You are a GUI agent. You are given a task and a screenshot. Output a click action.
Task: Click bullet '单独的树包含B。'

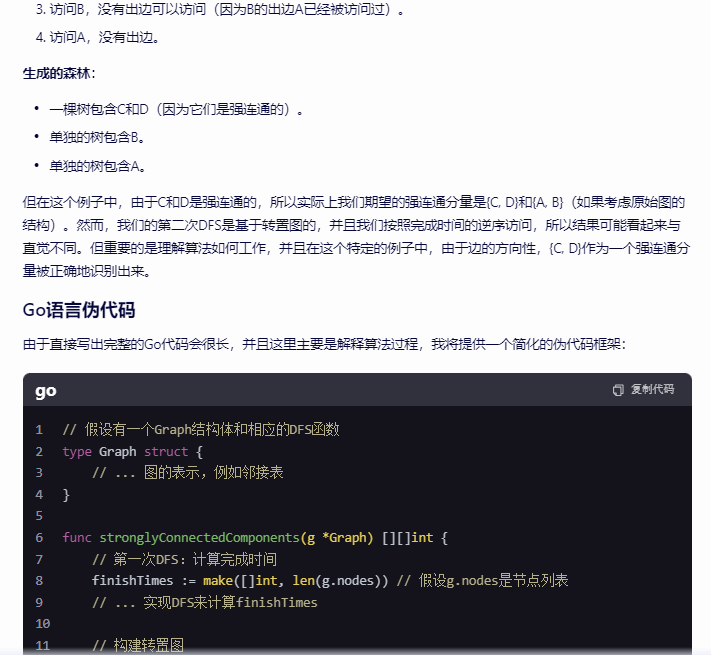97,137
